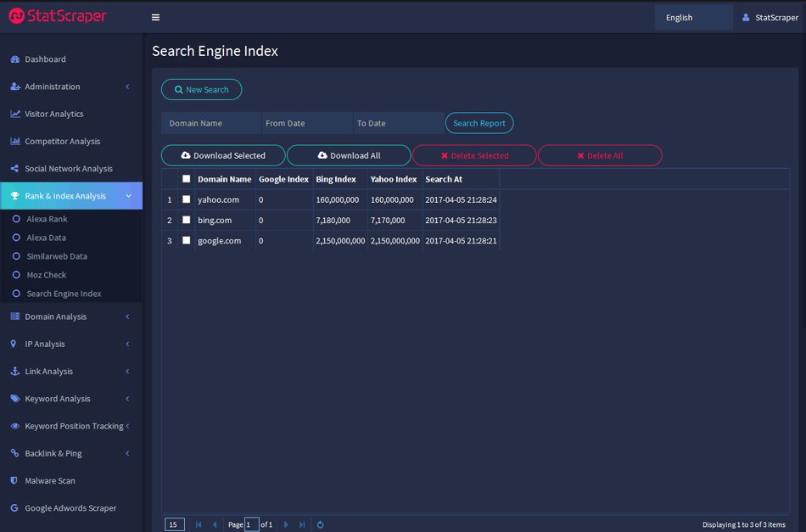The image size is (806, 532).
Task: Click the From Date filter field
Action: [307, 123]
